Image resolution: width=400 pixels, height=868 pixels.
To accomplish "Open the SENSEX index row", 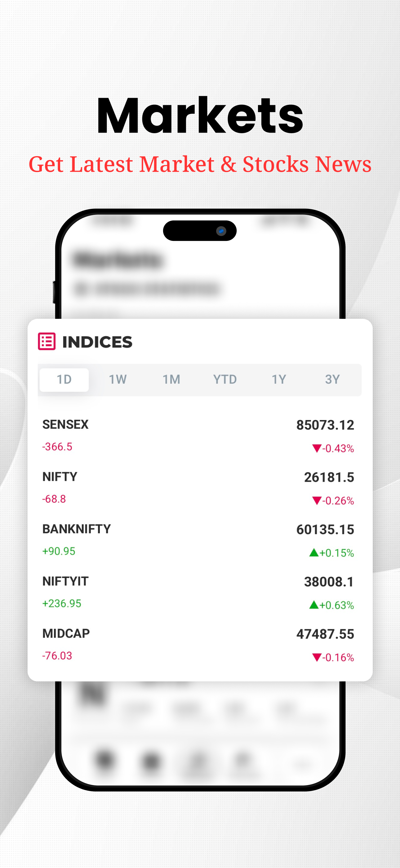I will (198, 436).
